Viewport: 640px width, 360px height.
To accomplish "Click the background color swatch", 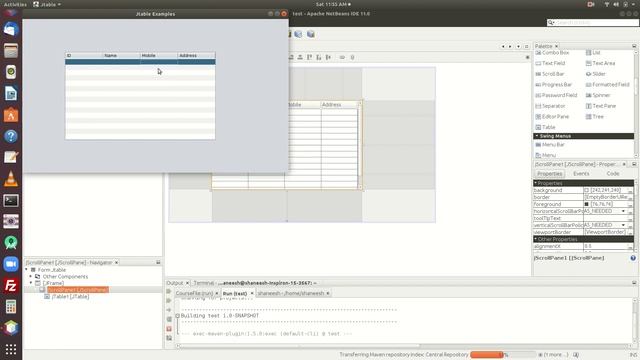I will pos(587,190).
